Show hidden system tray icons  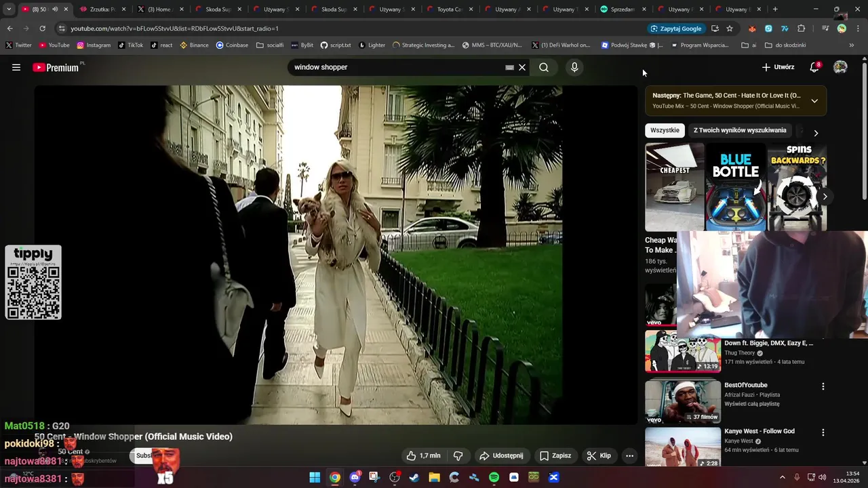[x=782, y=477]
